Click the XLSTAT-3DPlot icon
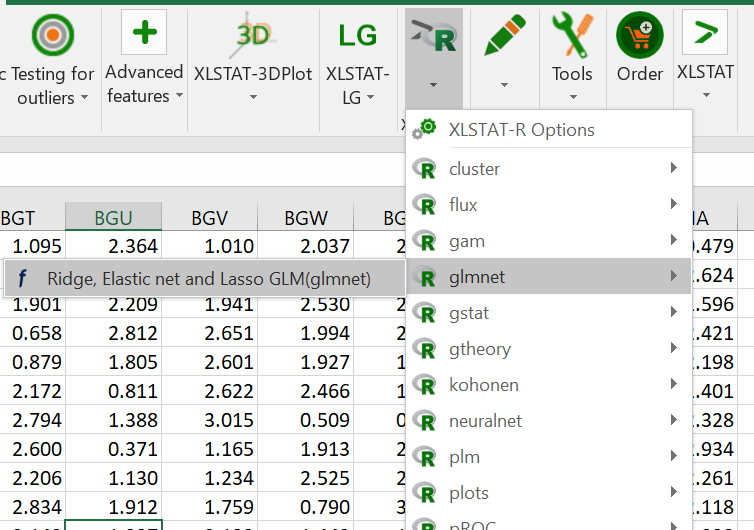The height and width of the screenshot is (530, 754). coord(253,35)
